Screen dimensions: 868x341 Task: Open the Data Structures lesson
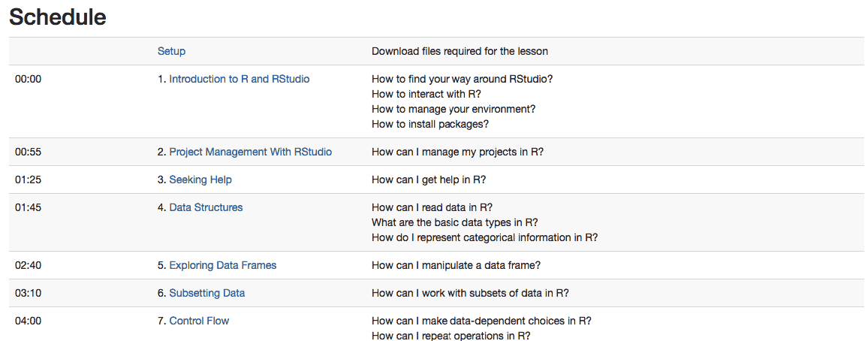(206, 207)
